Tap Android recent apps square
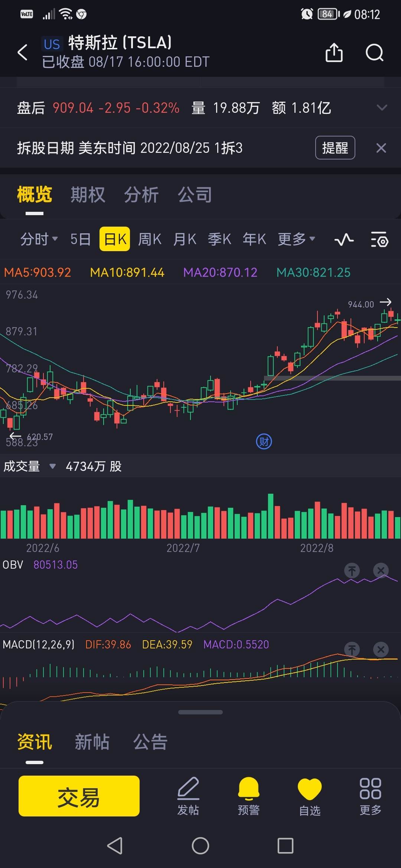The image size is (401, 868). click(286, 846)
